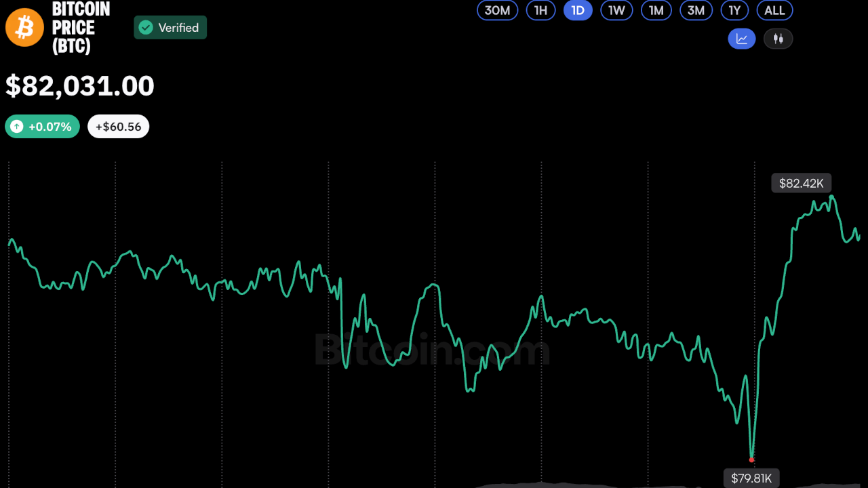Screen dimensions: 868x488
Task: Click the Bitcoin Price (BTC) title
Action: coord(81,28)
